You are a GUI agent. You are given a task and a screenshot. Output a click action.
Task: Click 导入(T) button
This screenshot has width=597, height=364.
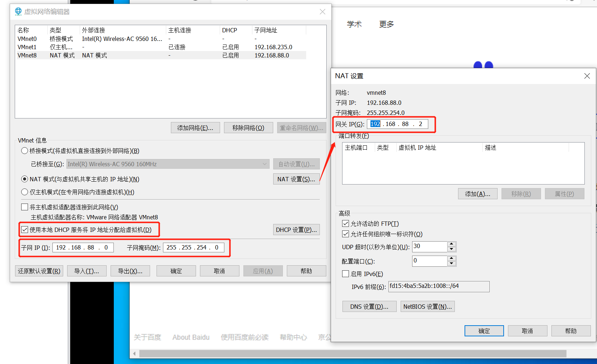(x=87, y=271)
